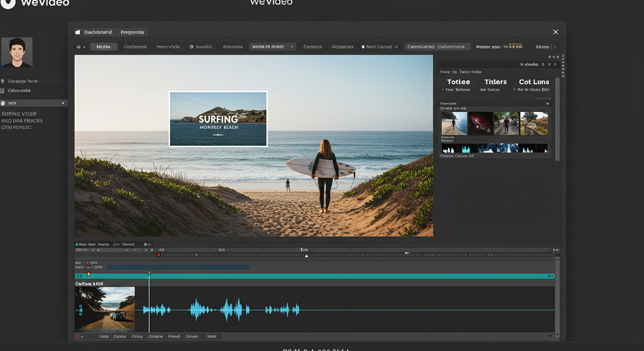Collapse the media section chevron in right panel
The image size is (644, 351).
click(547, 104)
